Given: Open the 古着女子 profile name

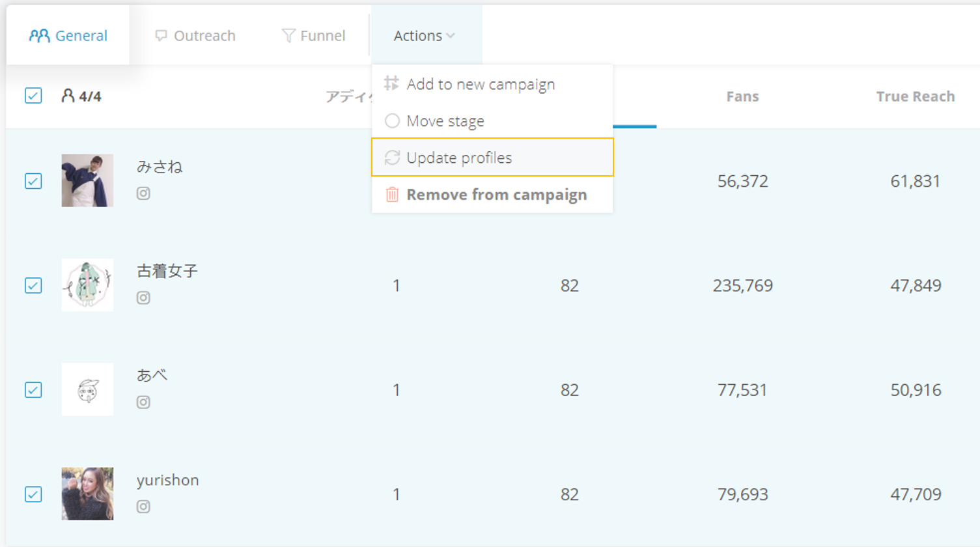Looking at the screenshot, I should click(167, 271).
